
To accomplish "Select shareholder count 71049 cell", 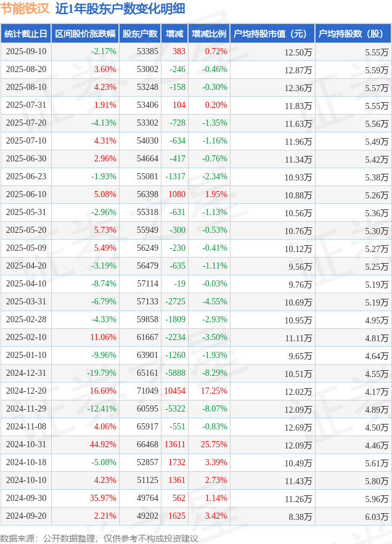I will click(x=147, y=391).
